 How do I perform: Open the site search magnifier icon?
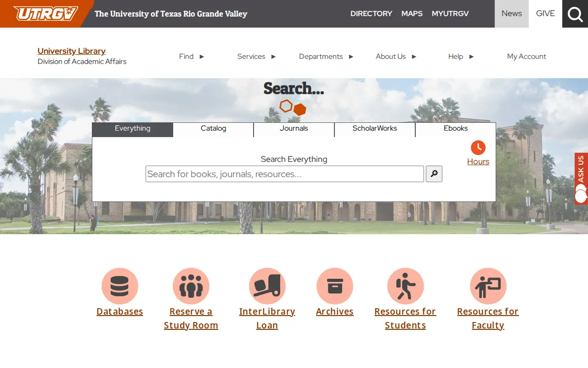(x=575, y=14)
